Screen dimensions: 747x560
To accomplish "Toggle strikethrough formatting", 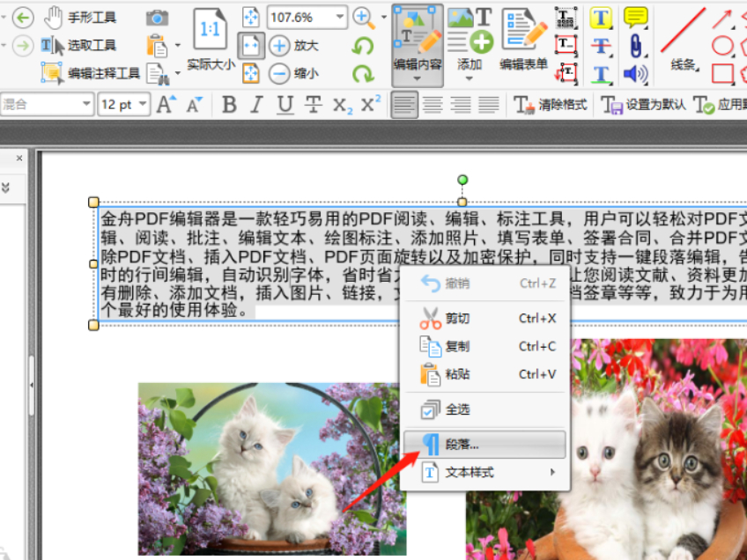I will 313,104.
